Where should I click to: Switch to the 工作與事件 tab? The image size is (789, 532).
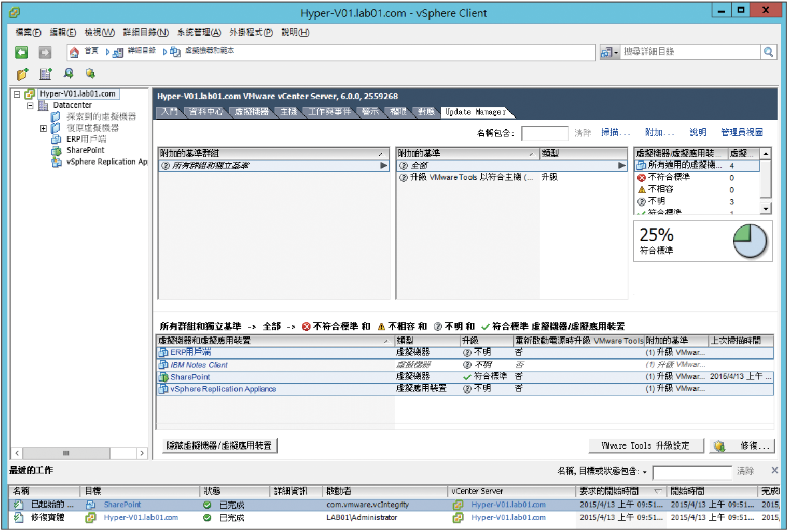click(330, 112)
